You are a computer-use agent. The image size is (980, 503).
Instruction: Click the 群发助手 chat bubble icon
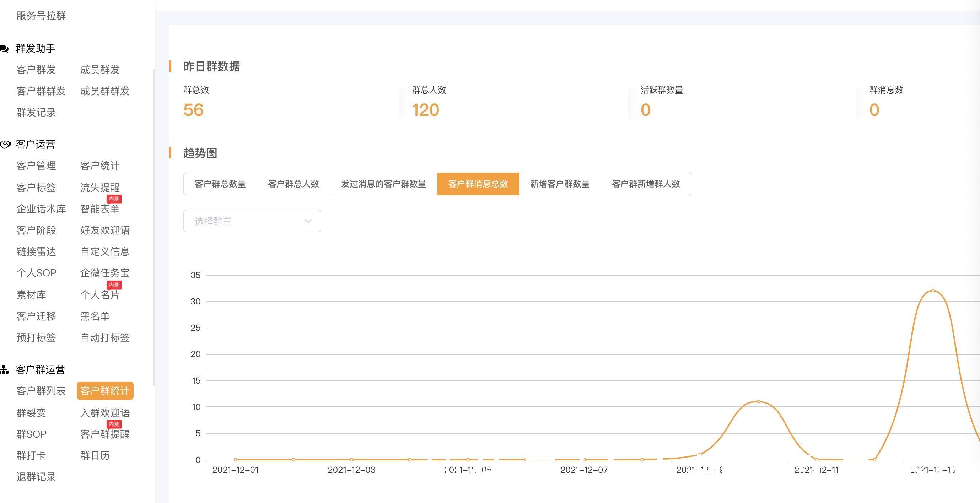(x=4, y=49)
